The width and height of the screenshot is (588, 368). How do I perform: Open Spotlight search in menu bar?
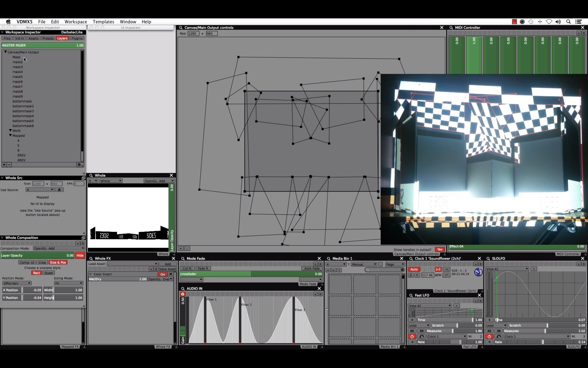point(568,22)
